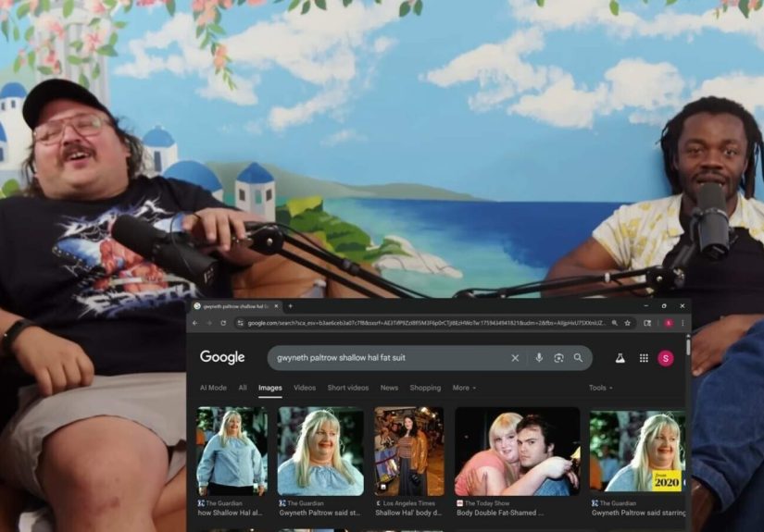
Task: Bookmark this page with the star icon
Action: click(628, 323)
